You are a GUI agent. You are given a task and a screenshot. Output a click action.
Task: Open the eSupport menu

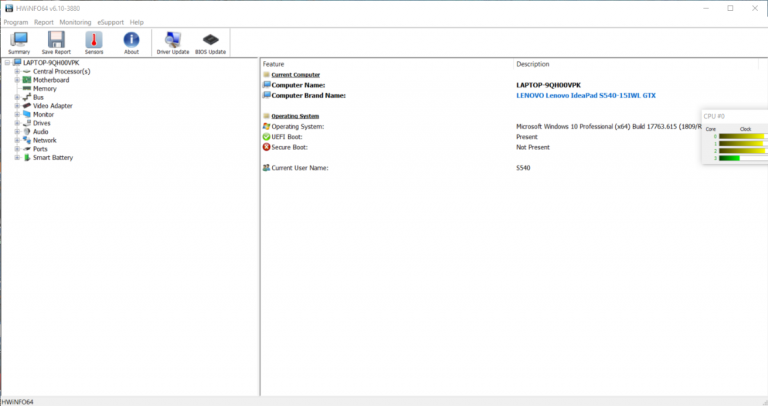coord(110,21)
